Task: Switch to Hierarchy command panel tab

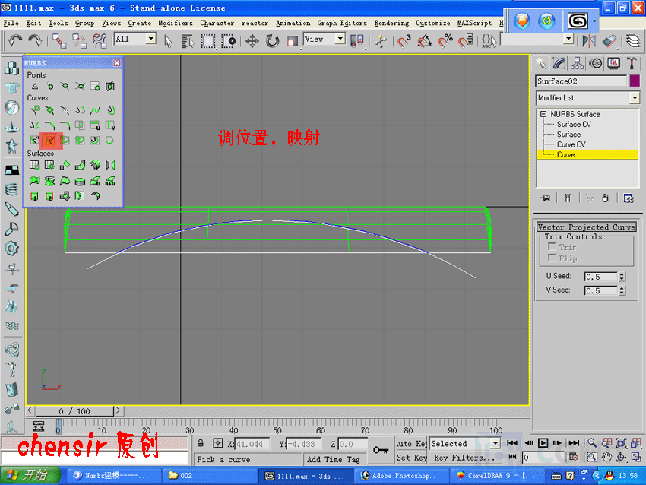Action: point(577,63)
